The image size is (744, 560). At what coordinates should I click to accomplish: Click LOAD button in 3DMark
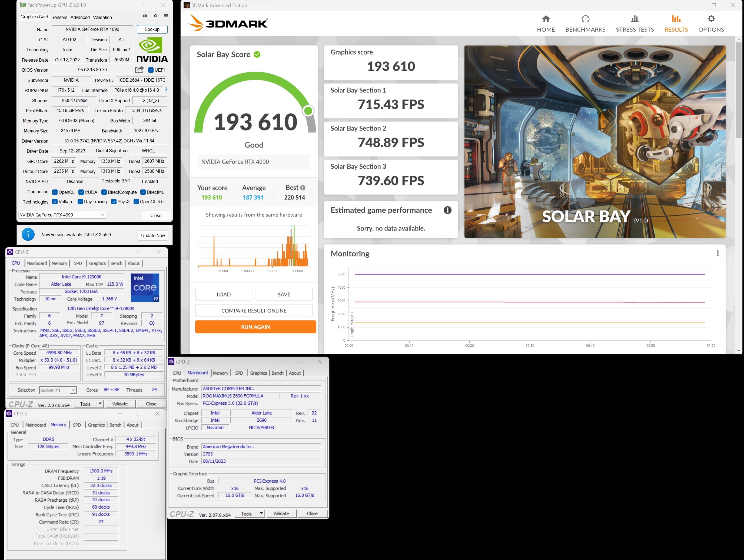click(224, 294)
